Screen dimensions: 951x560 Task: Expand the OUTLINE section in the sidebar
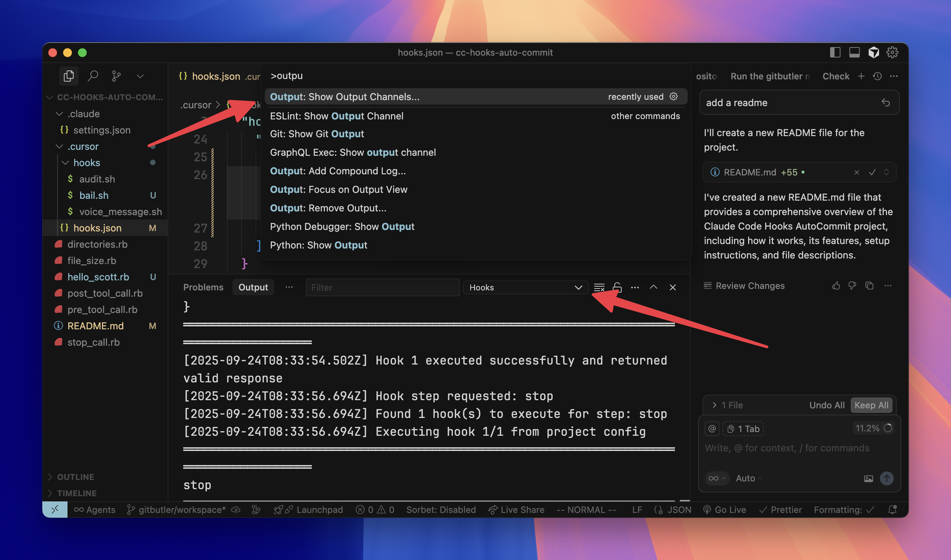coord(75,477)
